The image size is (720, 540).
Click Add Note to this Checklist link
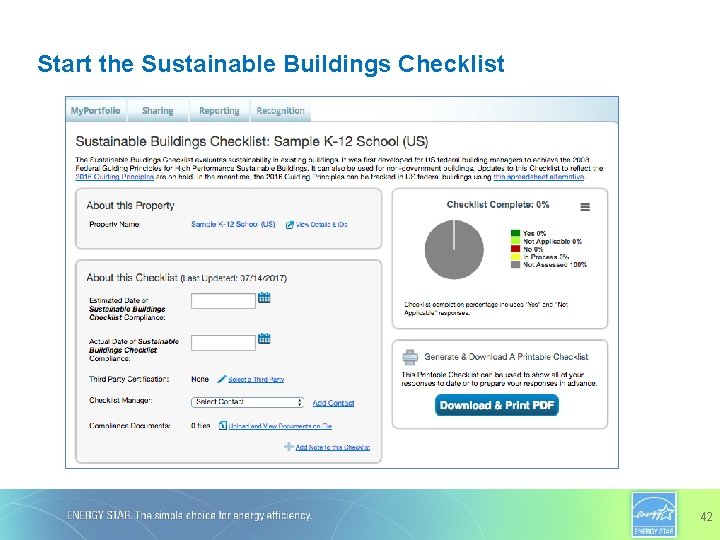[x=332, y=447]
